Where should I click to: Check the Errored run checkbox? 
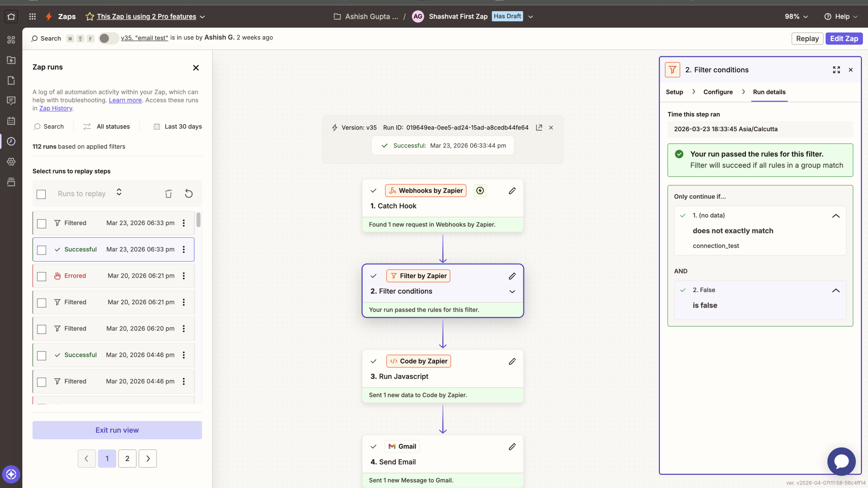[x=41, y=276]
